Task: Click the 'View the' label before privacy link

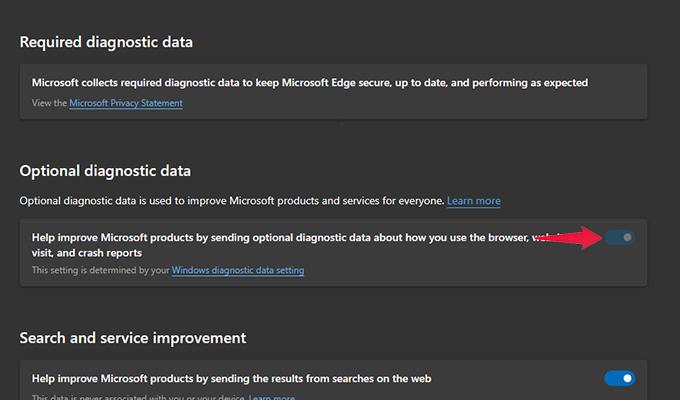Action: [49, 103]
